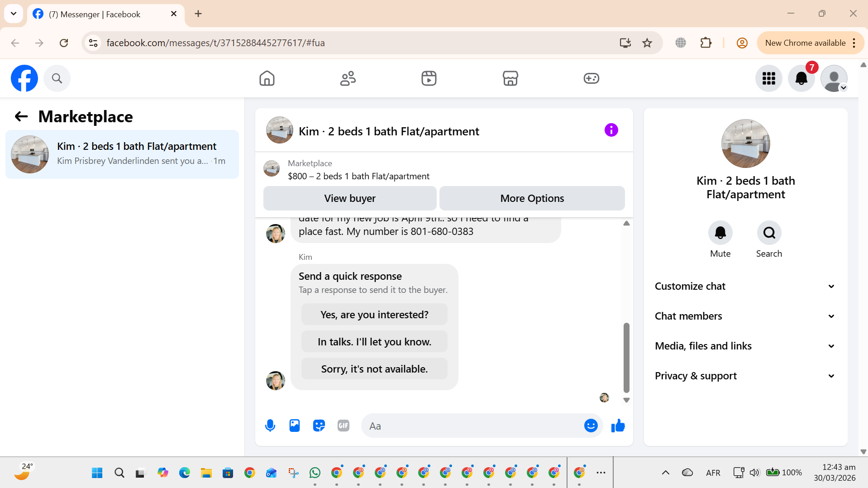868x488 pixels.
Task: Mute the conversation bell icon
Action: tap(720, 233)
